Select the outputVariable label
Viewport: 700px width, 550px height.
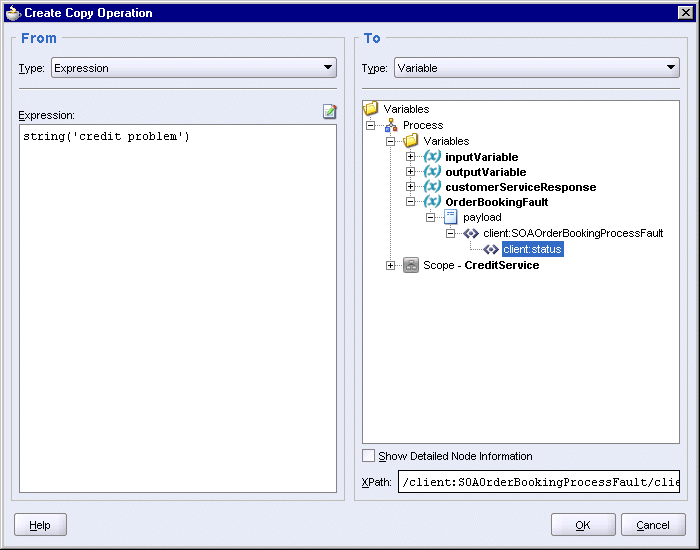click(486, 172)
